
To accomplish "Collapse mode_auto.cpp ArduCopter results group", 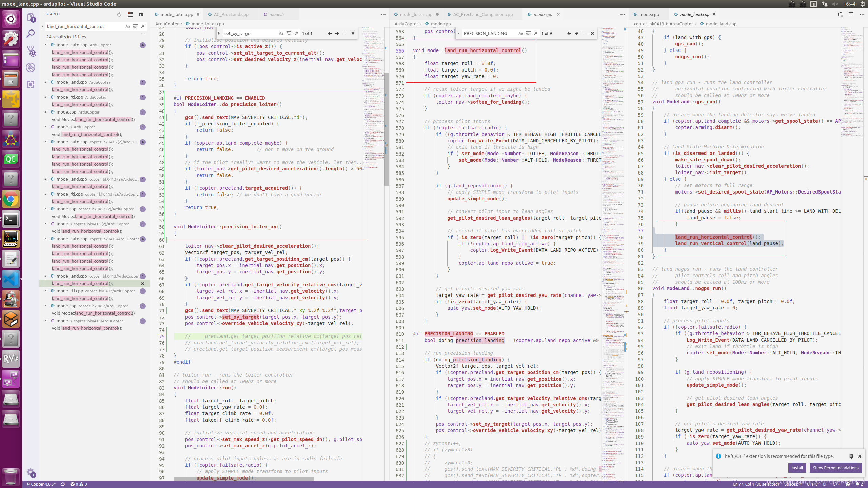I will tap(46, 45).
